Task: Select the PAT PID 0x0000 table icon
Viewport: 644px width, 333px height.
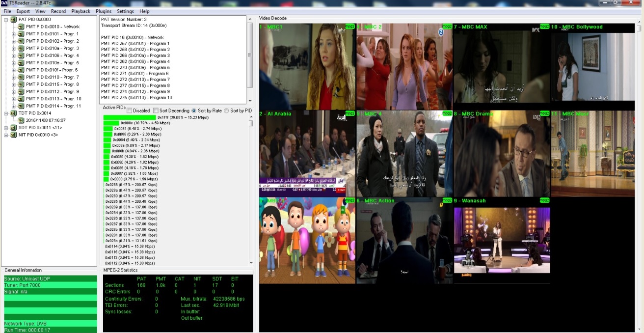Action: click(x=14, y=20)
